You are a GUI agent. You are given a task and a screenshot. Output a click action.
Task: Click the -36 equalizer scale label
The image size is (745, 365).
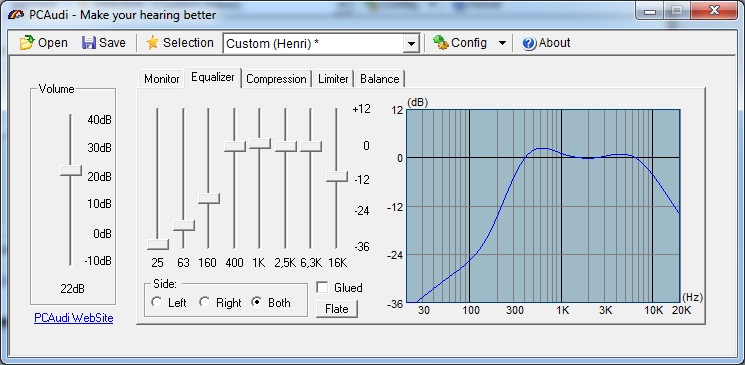pos(362,247)
